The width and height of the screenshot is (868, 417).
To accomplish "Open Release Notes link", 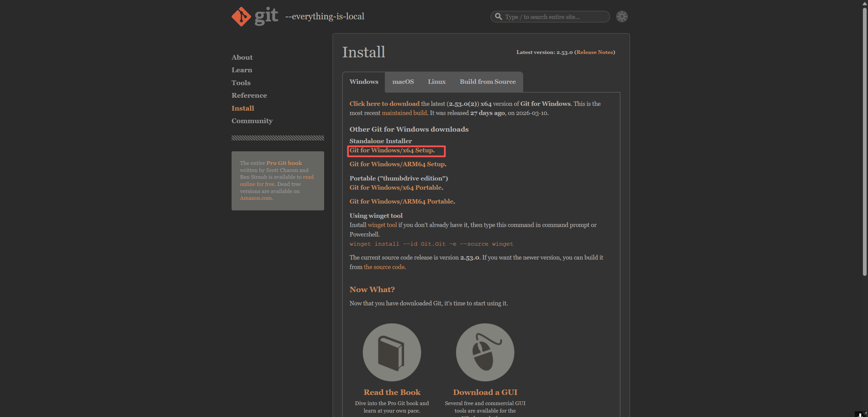I will point(594,52).
